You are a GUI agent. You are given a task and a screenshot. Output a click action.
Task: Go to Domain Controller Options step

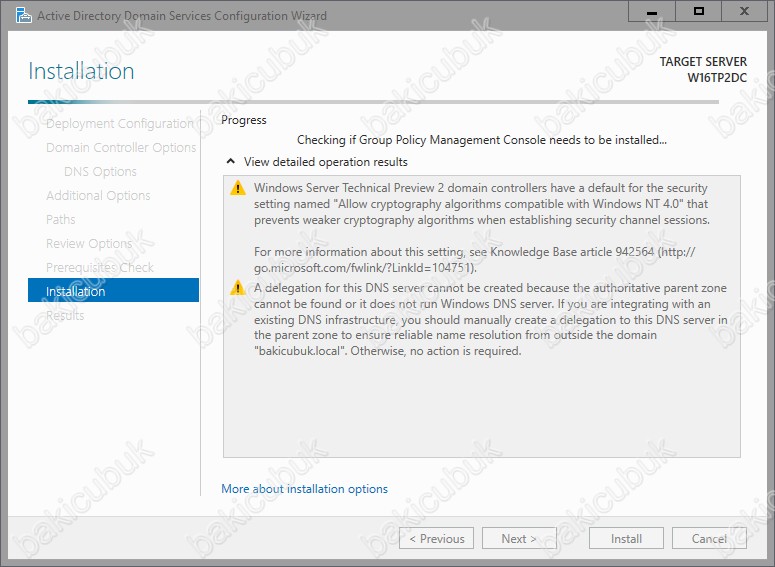(121, 148)
